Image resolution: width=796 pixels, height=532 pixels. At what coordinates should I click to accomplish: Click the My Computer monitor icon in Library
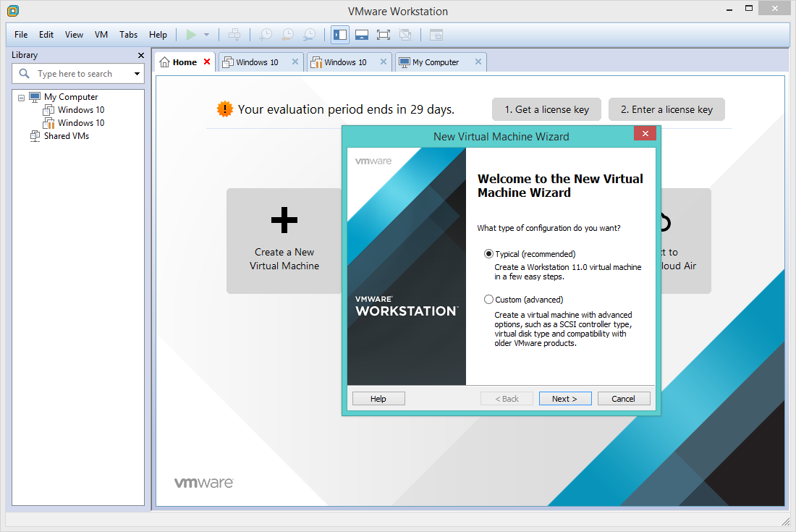(x=35, y=96)
